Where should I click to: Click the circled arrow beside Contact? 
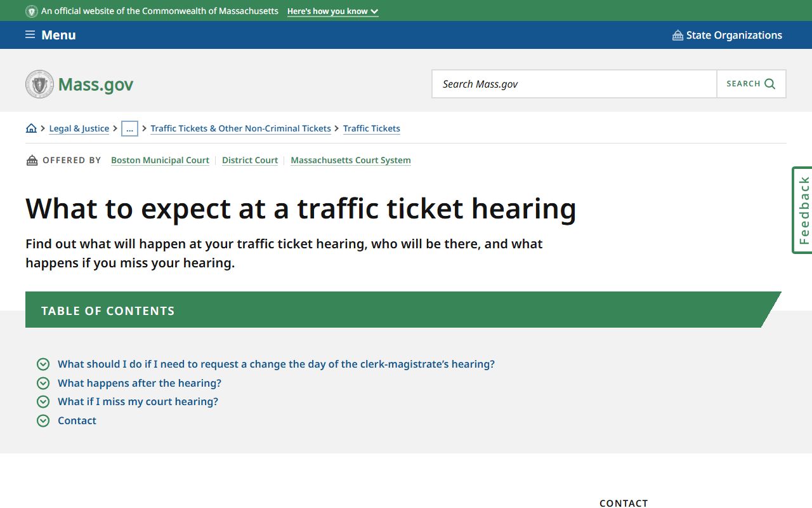click(x=43, y=420)
